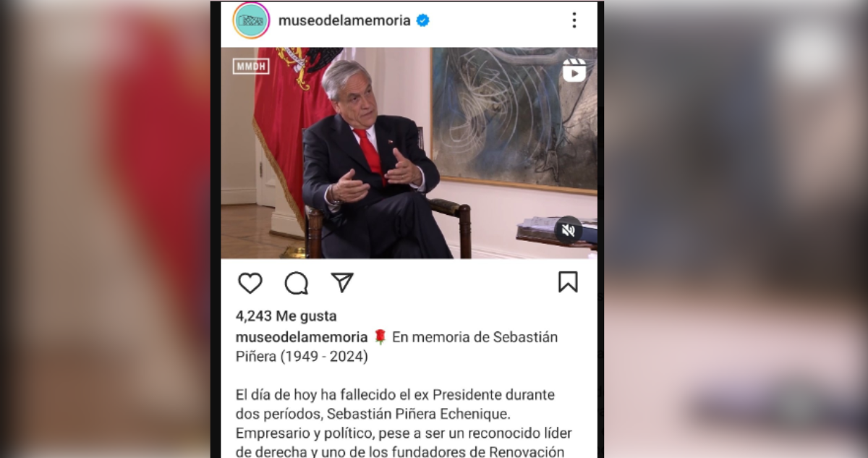Save the post with the bookmark icon
This screenshot has height=458, width=868.
pos(568,282)
